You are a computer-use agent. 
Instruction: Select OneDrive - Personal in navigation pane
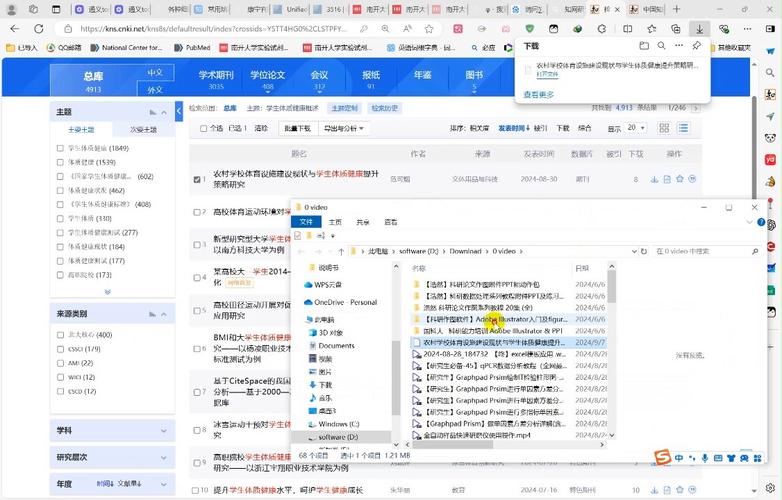coord(345,301)
